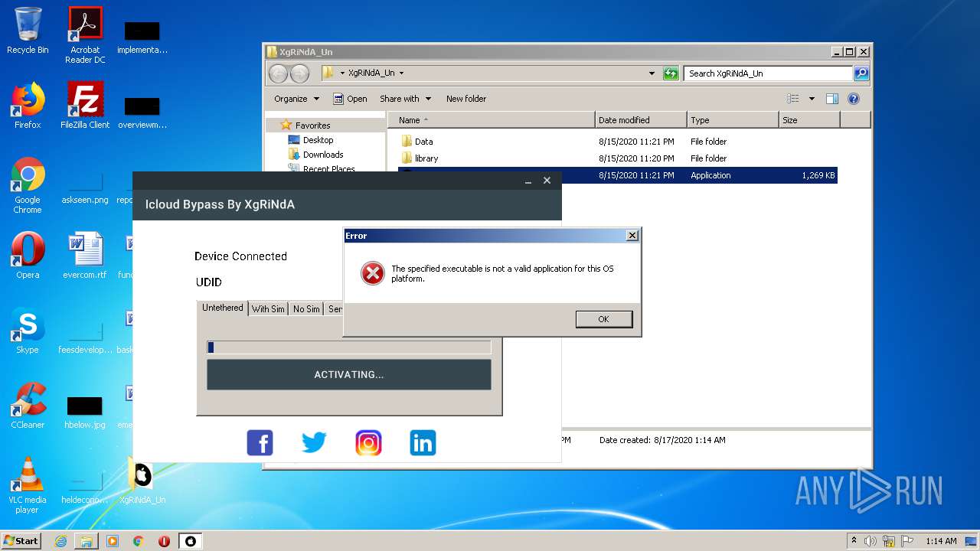Viewport: 980px width, 551px height.
Task: Click the address bar refresh icon
Action: (x=671, y=73)
